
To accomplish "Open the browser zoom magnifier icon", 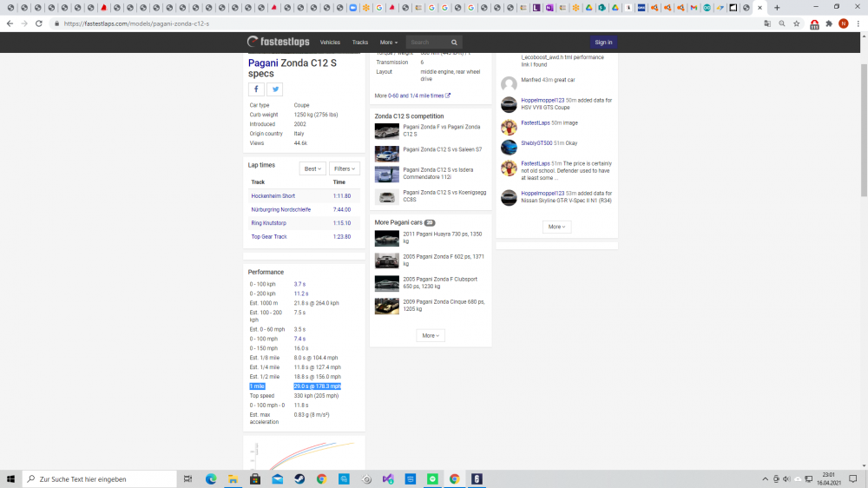I will pyautogui.click(x=782, y=23).
